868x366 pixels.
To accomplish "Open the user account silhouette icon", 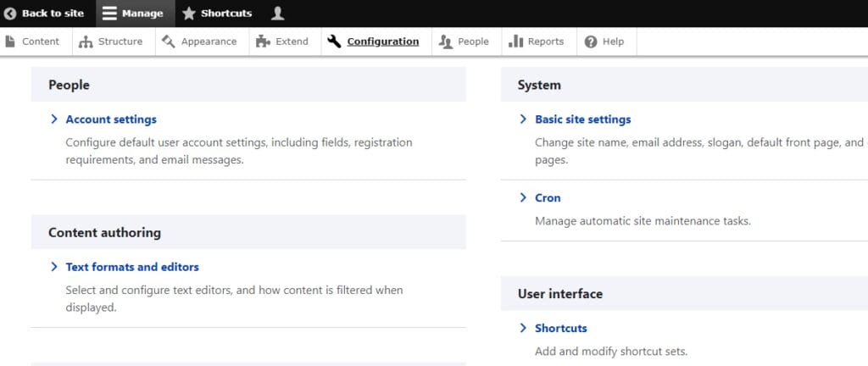I will (277, 14).
